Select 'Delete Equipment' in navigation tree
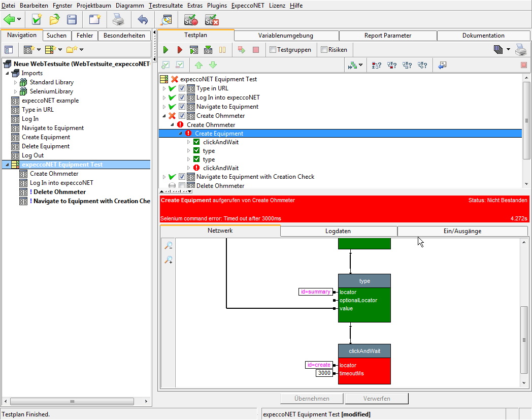Image resolution: width=532 pixels, height=420 pixels. 46,146
